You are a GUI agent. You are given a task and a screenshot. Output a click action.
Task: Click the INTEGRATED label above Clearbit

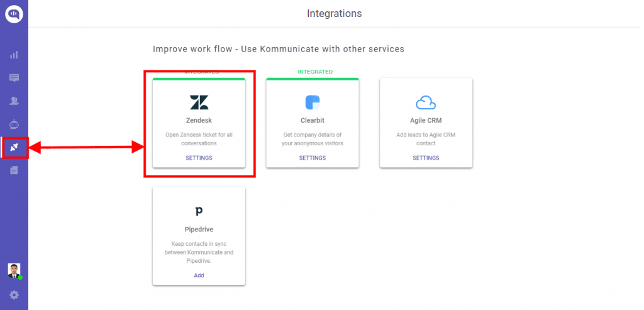(315, 72)
